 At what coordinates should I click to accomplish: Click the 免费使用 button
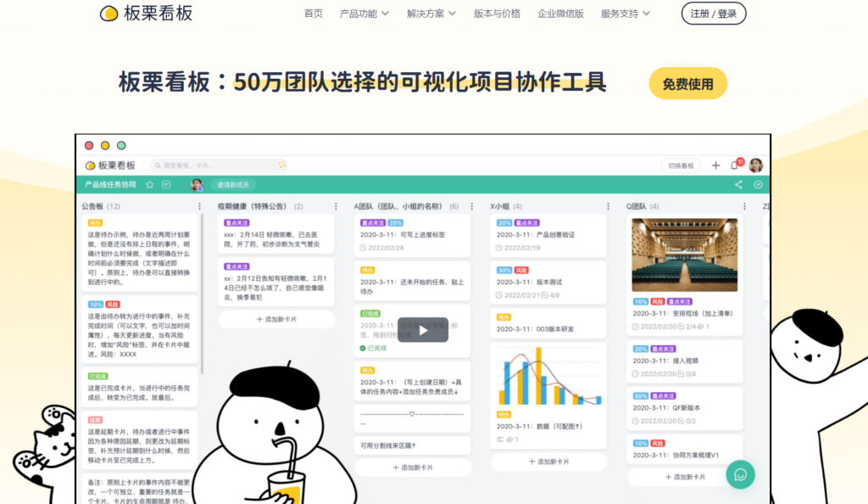pos(687,83)
